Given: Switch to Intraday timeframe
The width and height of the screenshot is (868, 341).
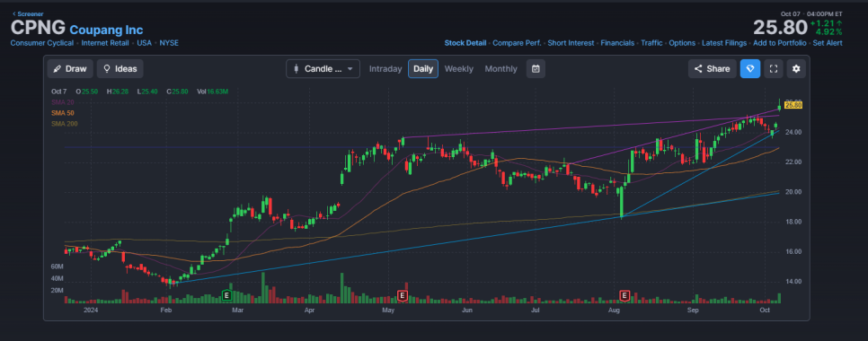Looking at the screenshot, I should pyautogui.click(x=385, y=69).
